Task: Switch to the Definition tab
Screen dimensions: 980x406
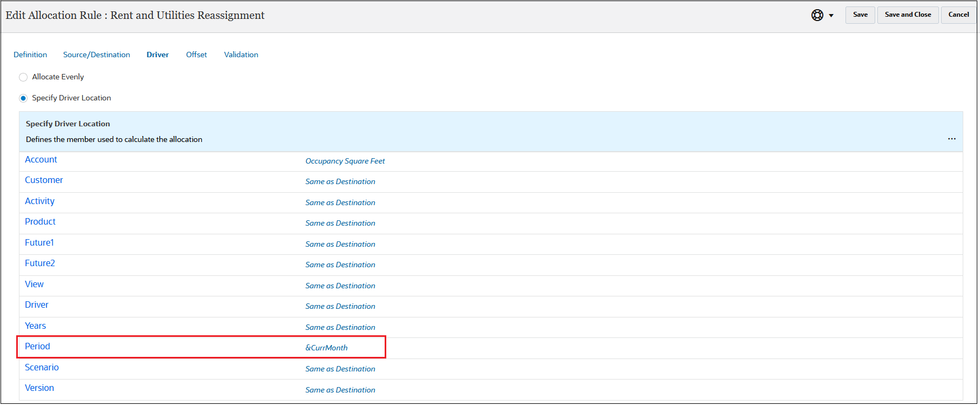Action: (30, 55)
